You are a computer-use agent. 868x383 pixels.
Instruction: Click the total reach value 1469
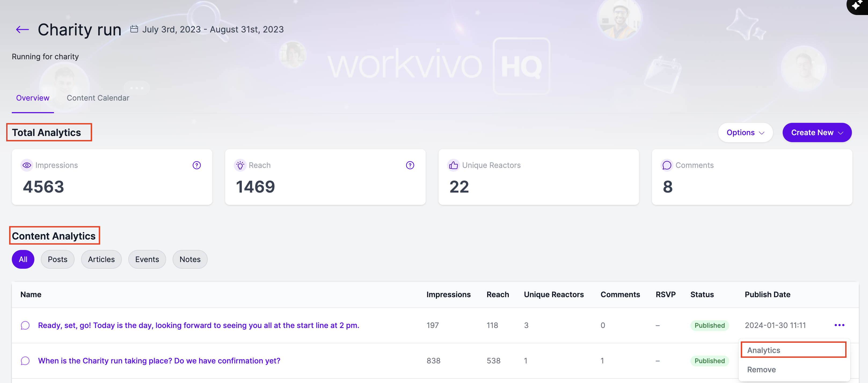pyautogui.click(x=256, y=187)
